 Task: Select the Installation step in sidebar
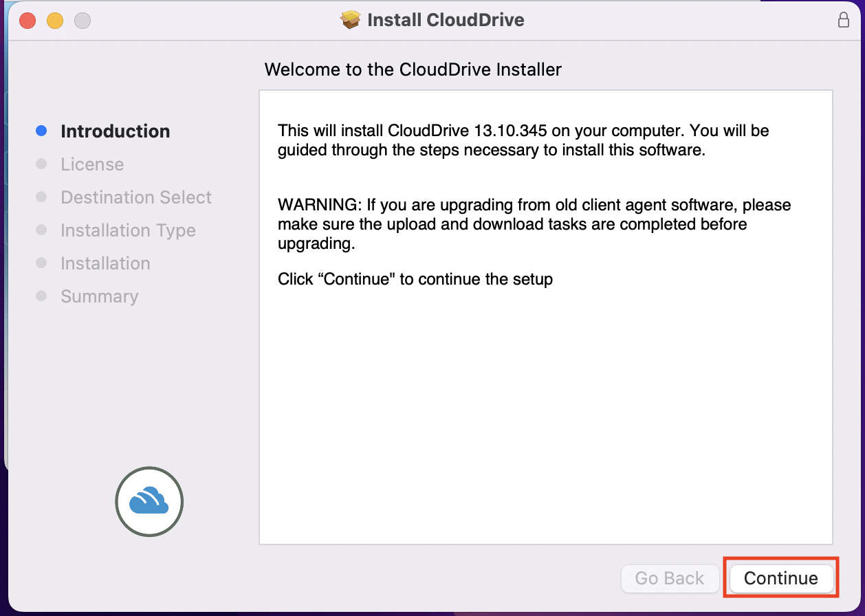105,263
